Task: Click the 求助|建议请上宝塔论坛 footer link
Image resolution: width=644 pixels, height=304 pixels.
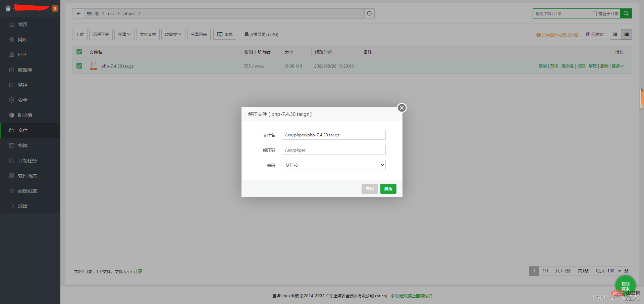Action: (411, 296)
